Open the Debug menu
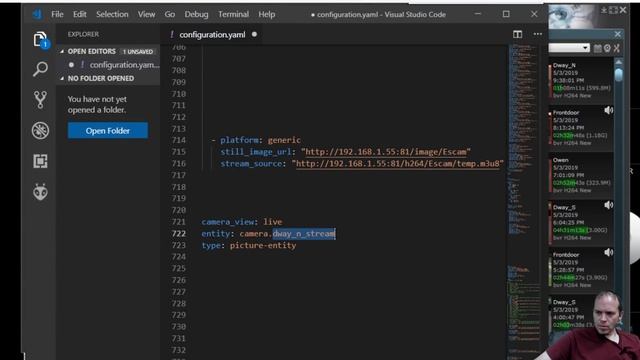This screenshot has height=360, width=640. tap(196, 14)
